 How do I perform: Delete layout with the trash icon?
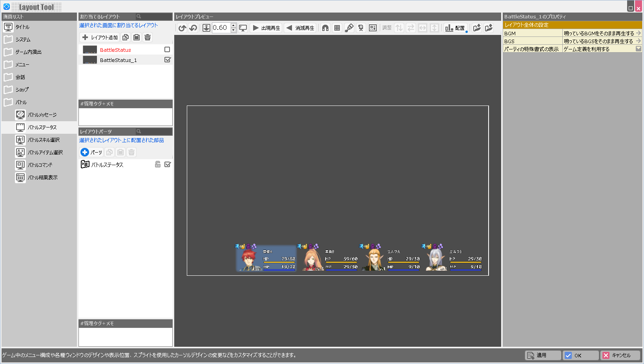148,38
